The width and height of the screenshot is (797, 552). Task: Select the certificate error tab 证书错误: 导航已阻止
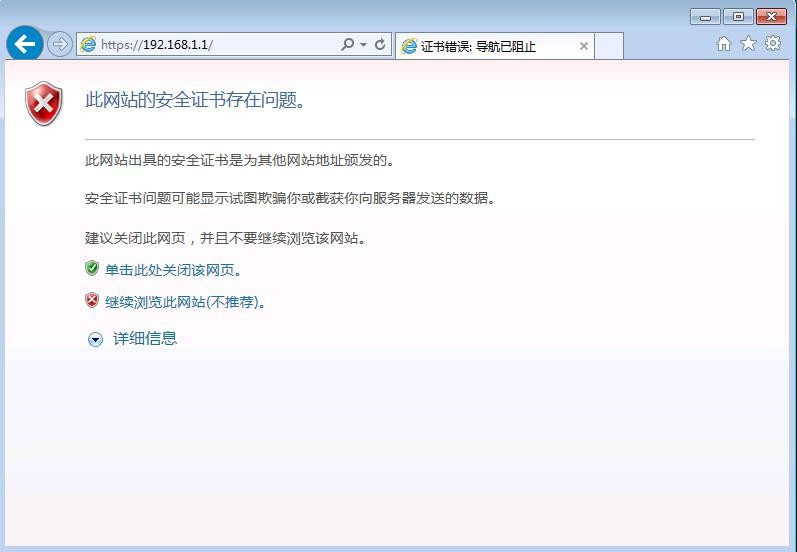coord(495,46)
